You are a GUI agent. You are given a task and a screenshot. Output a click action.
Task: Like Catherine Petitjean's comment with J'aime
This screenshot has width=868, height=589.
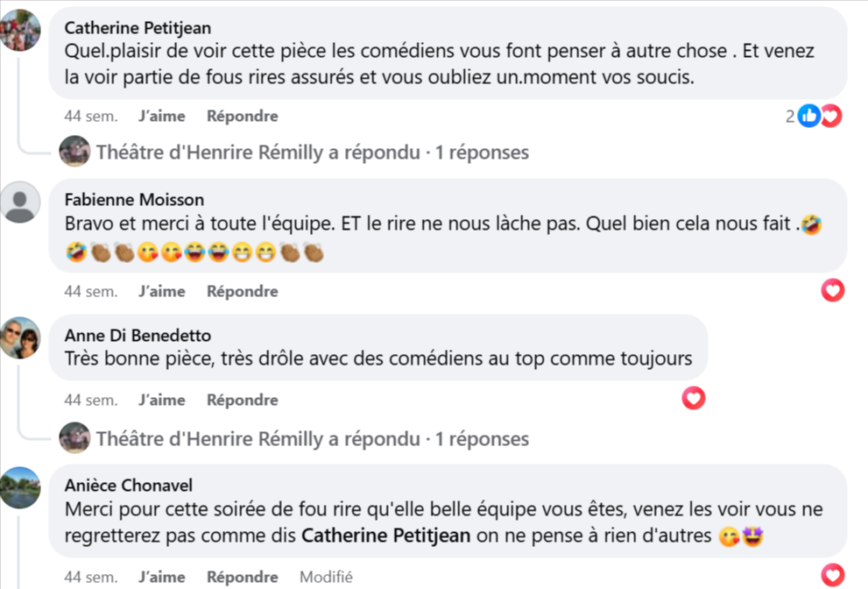click(x=162, y=116)
